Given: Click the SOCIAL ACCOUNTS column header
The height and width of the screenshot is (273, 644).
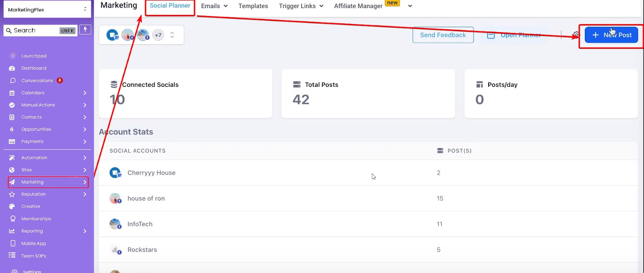Looking at the screenshot, I should pyautogui.click(x=138, y=151).
